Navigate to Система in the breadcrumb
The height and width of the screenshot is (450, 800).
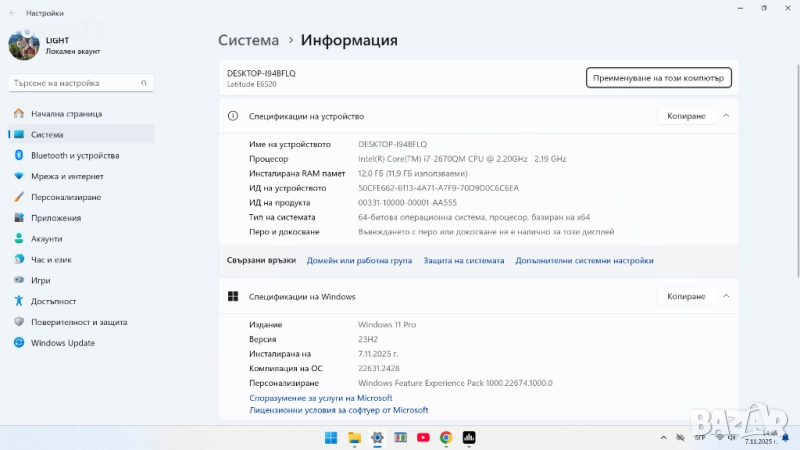coord(248,40)
